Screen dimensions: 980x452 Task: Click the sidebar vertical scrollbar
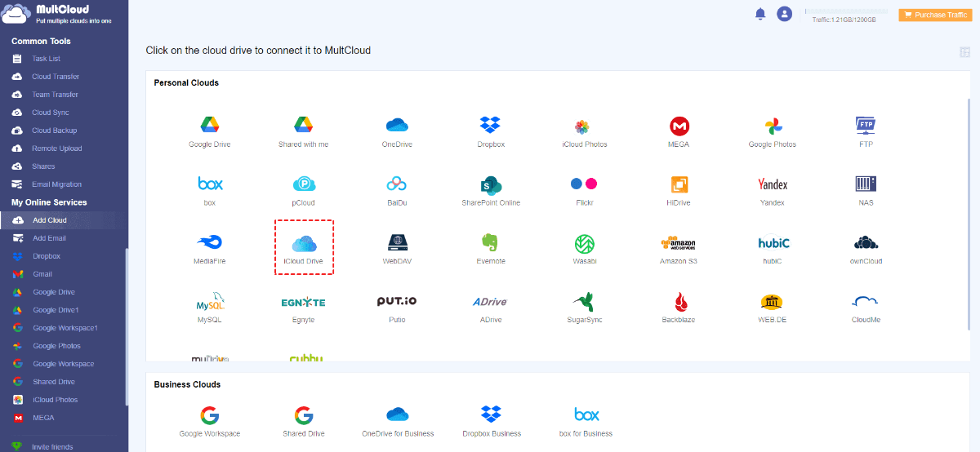click(127, 326)
